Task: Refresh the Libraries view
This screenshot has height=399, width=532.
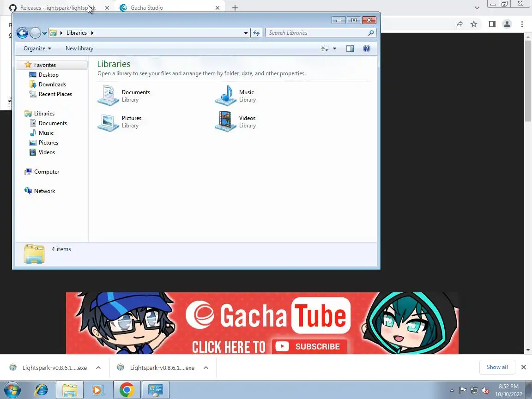Action: pyautogui.click(x=256, y=33)
